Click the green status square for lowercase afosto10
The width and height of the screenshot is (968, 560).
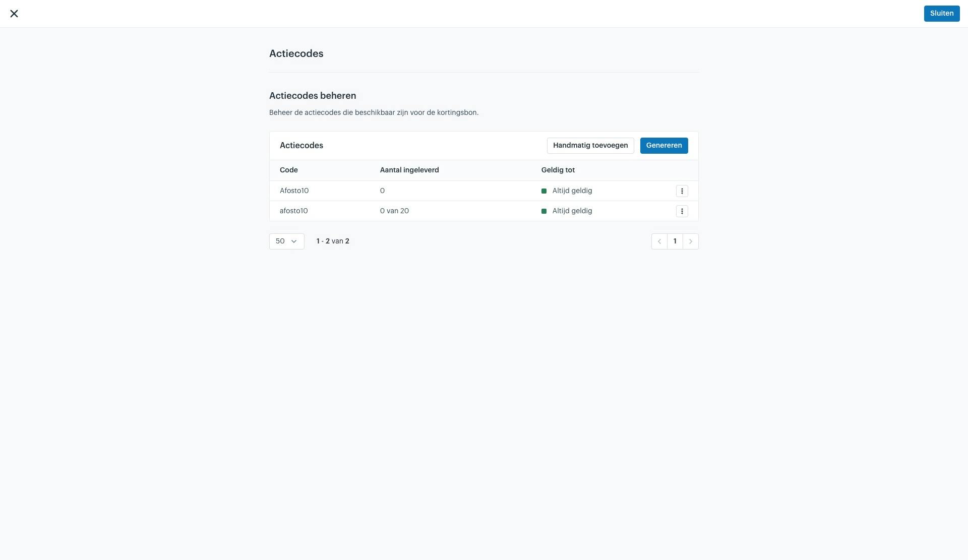[544, 211]
